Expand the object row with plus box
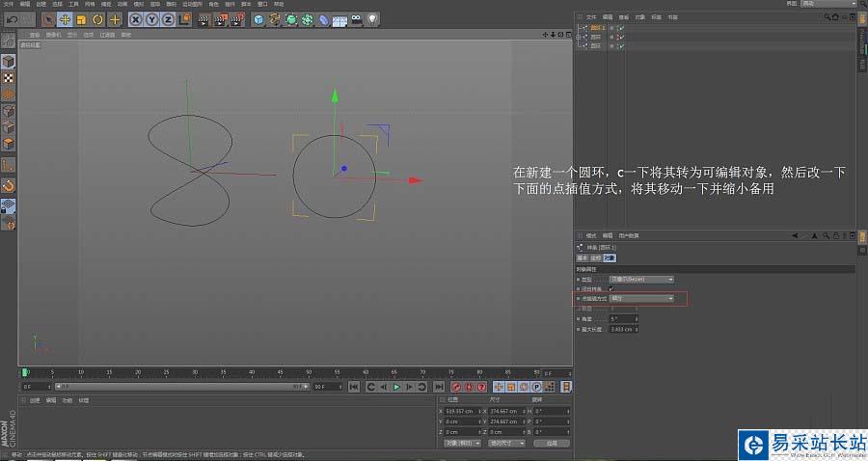The image size is (868, 461). click(579, 37)
